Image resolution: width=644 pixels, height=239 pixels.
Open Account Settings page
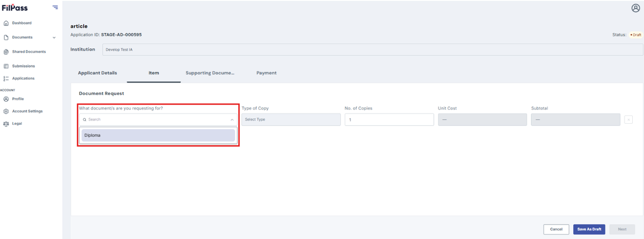27,111
